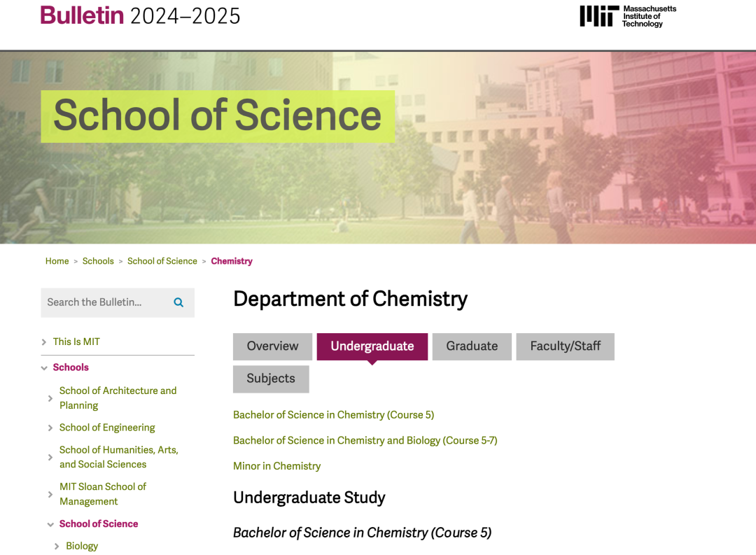Switch to the Graduate tab

pyautogui.click(x=472, y=346)
